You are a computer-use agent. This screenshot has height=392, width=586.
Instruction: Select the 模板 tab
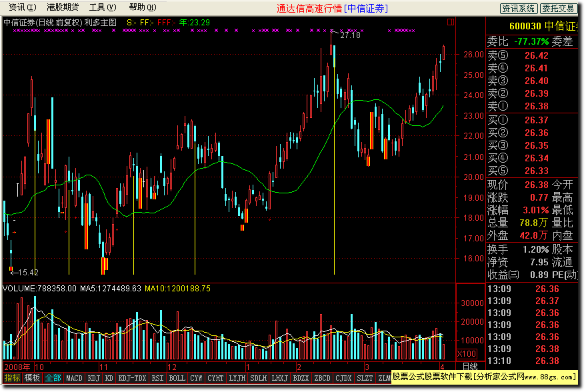tap(32, 378)
